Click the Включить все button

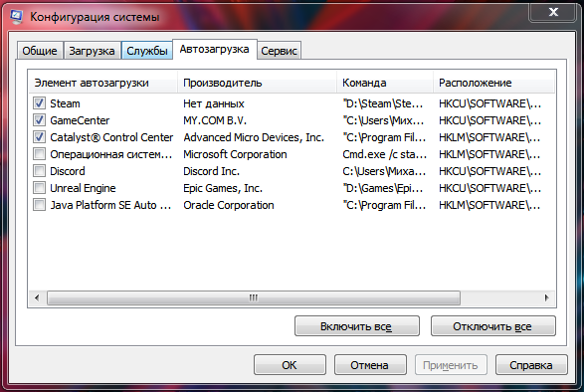357,326
